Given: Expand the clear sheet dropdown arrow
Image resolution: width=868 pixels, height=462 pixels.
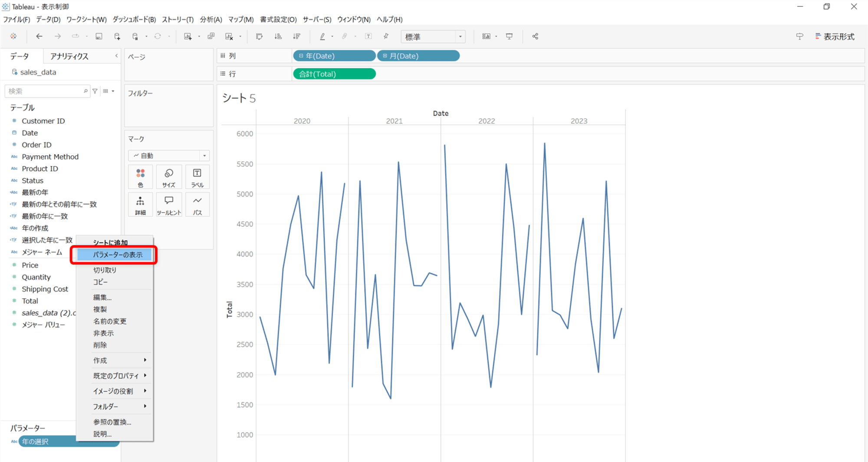Looking at the screenshot, I should [x=240, y=36].
